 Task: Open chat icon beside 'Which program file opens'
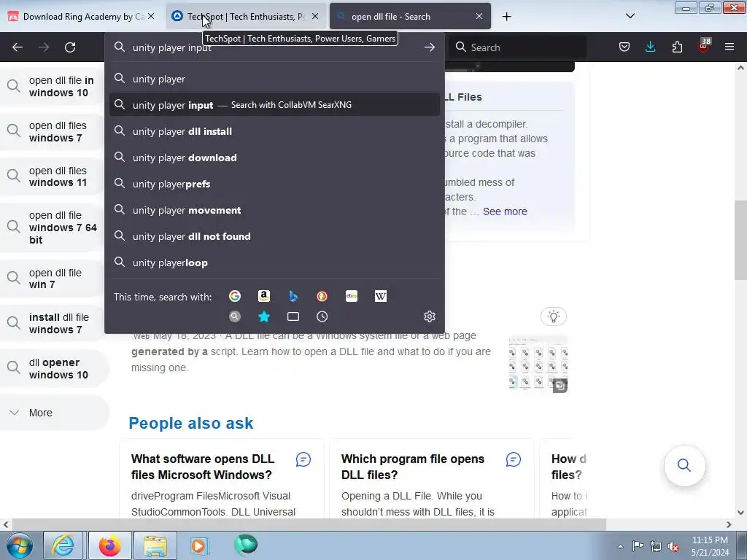(514, 459)
